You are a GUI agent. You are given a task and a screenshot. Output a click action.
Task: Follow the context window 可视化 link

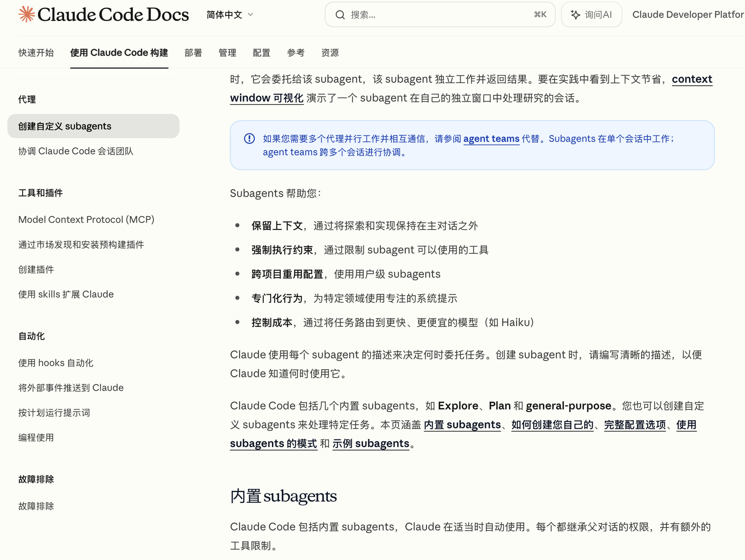pyautogui.click(x=267, y=98)
